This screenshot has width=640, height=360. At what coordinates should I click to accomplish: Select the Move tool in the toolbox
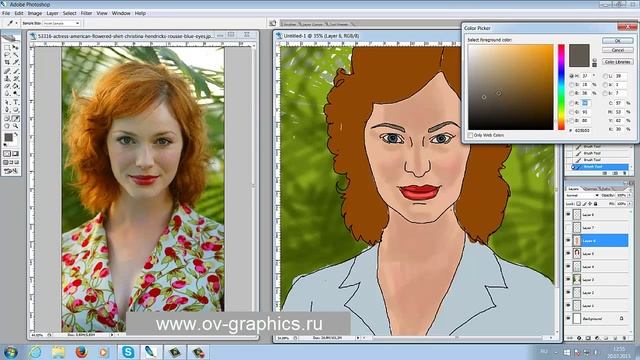(16, 48)
